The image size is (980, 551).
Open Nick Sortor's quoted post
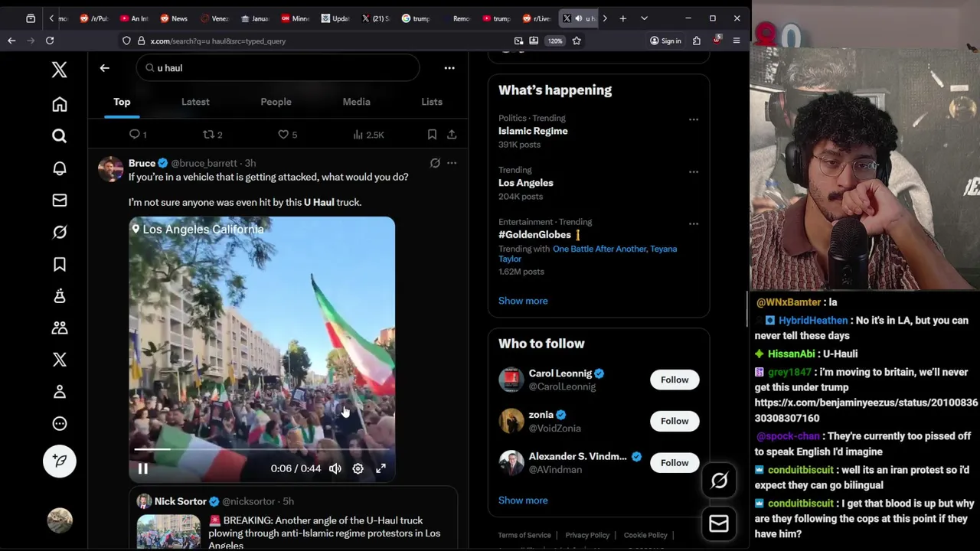point(293,519)
